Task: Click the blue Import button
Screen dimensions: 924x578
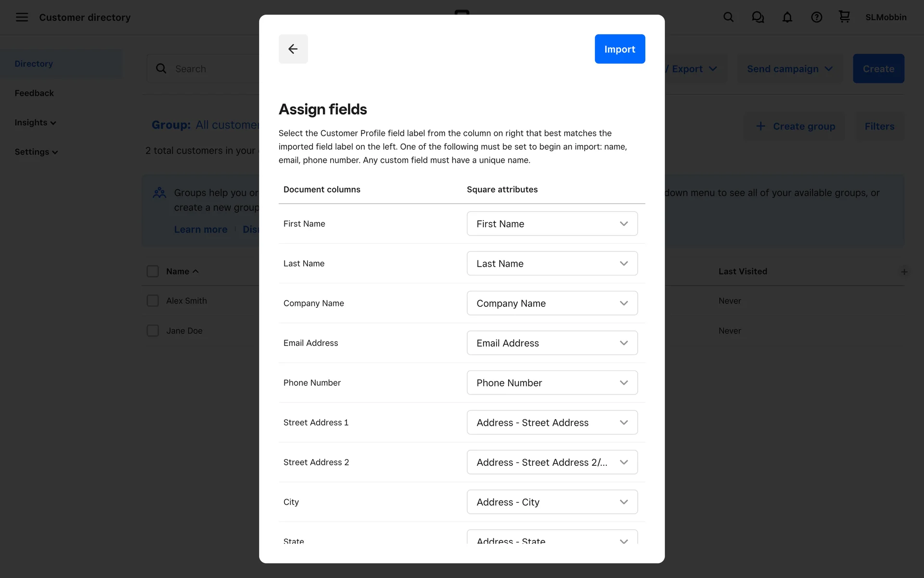Action: (x=619, y=49)
